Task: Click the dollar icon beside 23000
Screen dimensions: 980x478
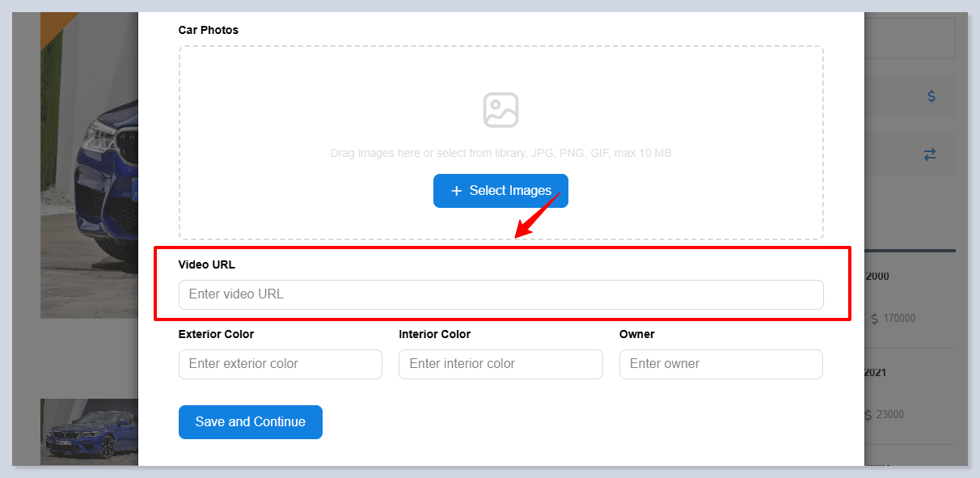Action: (868, 415)
